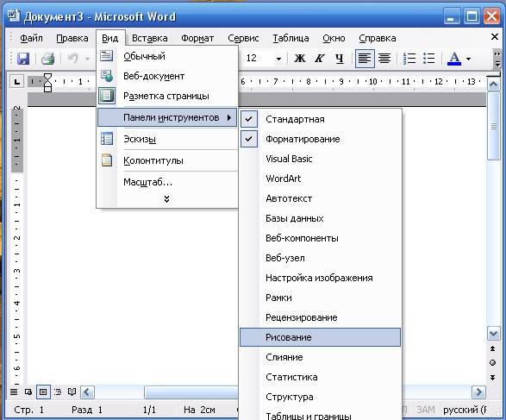Open the Вставка menu
Viewport: 506px width, 420px height.
149,38
